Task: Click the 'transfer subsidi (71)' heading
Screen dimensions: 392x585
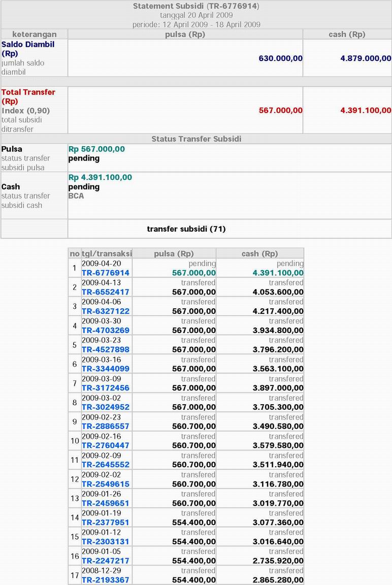Action: coord(186,229)
